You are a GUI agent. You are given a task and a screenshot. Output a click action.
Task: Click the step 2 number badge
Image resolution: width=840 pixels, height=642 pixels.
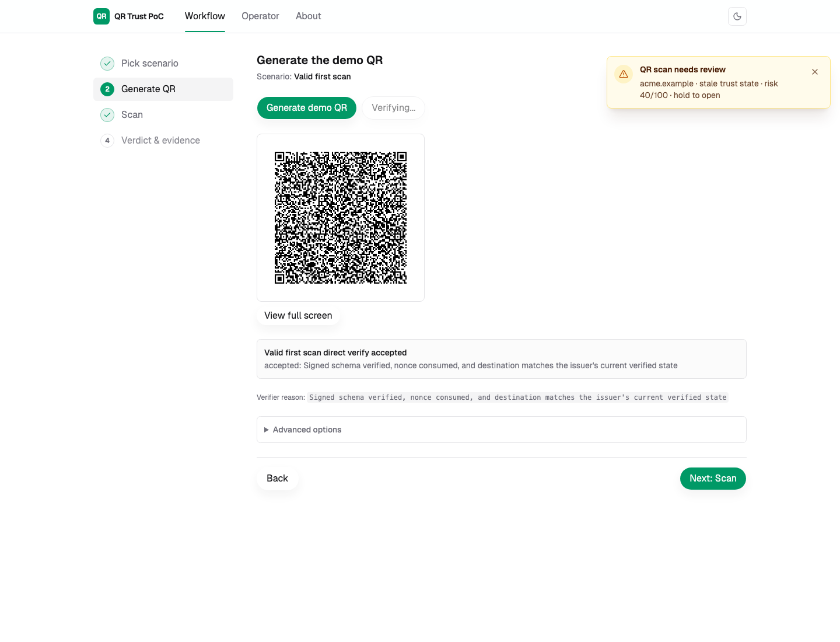(x=107, y=89)
